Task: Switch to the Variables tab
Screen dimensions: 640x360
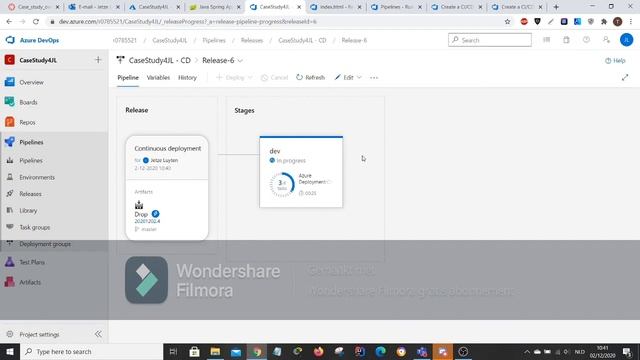Action: (x=158, y=78)
